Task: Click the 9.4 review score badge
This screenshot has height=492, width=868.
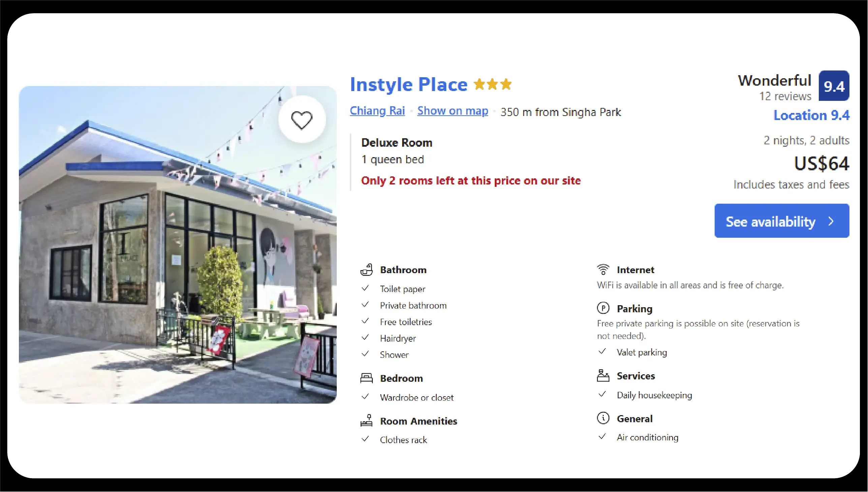Action: (834, 86)
